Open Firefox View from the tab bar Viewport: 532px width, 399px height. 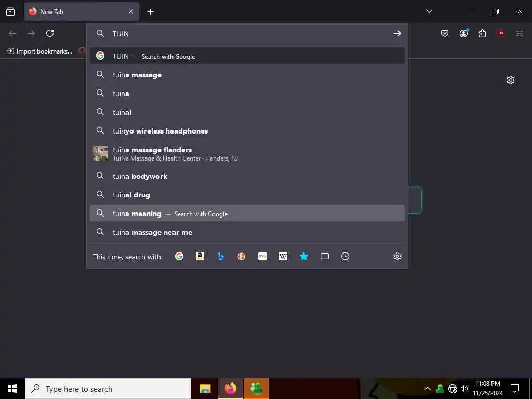10,11
